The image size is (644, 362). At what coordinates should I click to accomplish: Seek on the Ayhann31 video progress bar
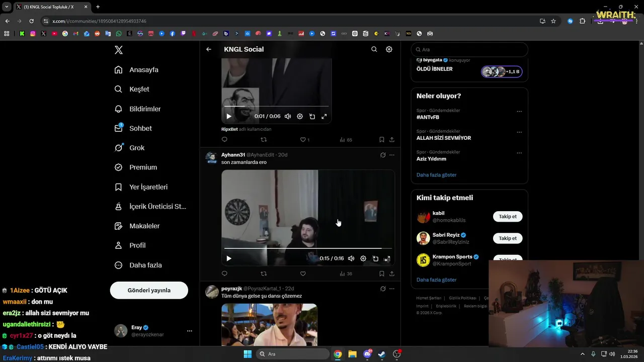pos(308,248)
